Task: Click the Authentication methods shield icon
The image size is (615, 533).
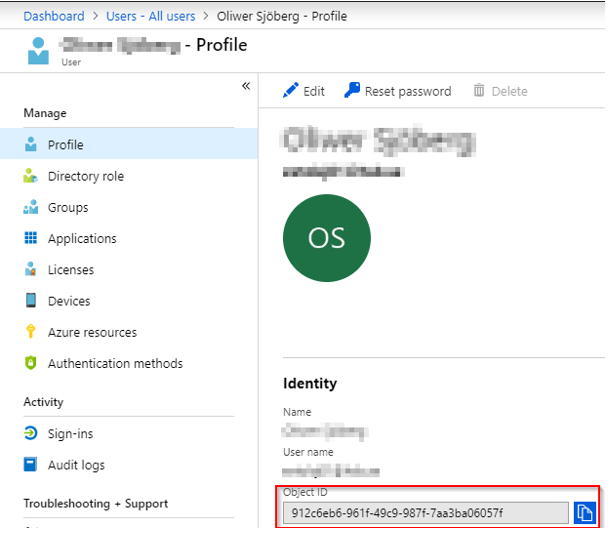Action: [30, 363]
